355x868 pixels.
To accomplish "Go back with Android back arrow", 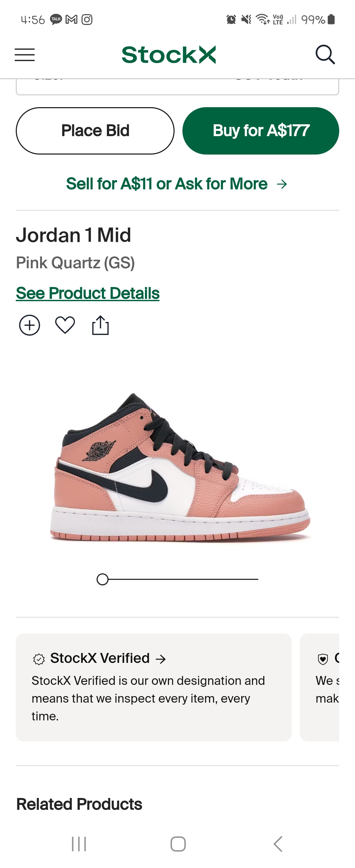I will click(x=278, y=844).
